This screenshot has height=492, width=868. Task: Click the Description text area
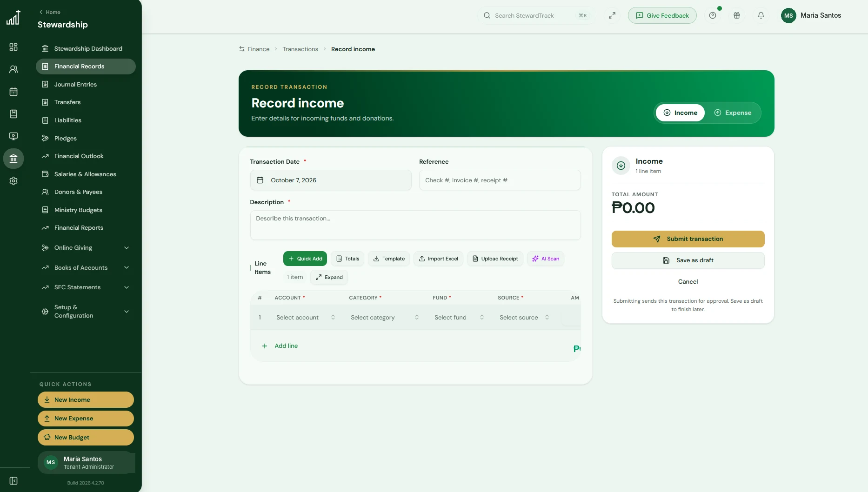pyautogui.click(x=415, y=225)
